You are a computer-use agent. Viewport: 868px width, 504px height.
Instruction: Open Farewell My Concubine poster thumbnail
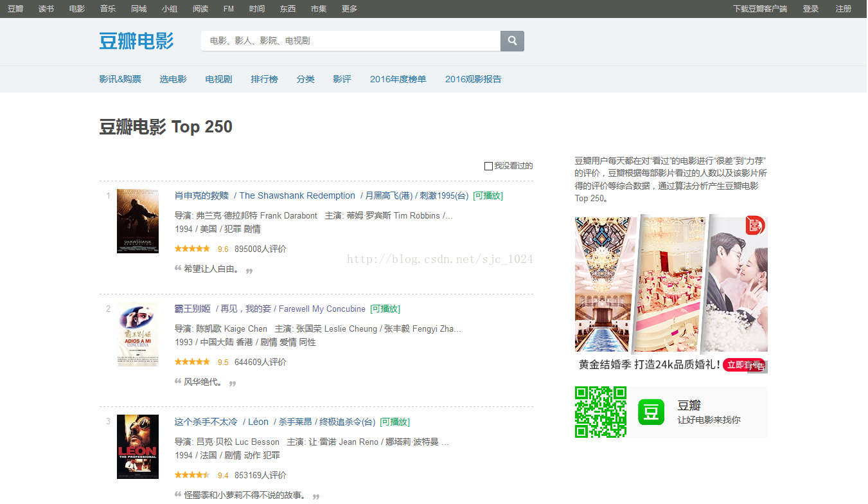click(x=137, y=334)
